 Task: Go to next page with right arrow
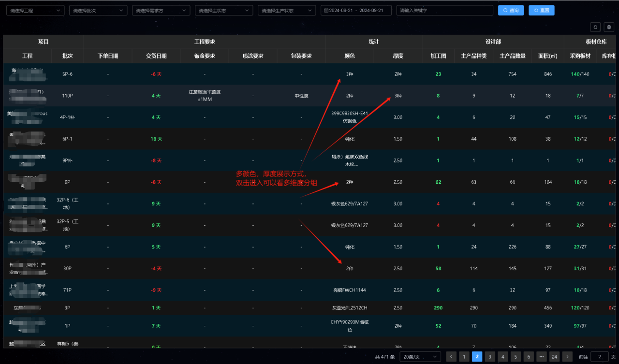(568, 357)
